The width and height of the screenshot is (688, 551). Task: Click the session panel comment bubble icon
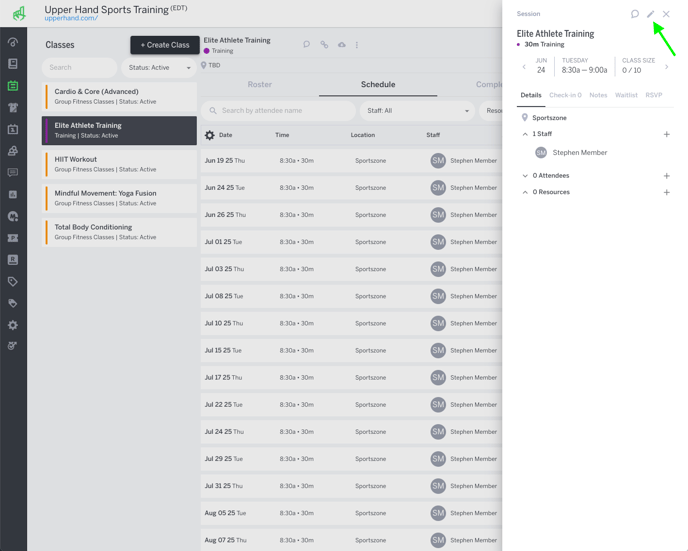pos(634,14)
